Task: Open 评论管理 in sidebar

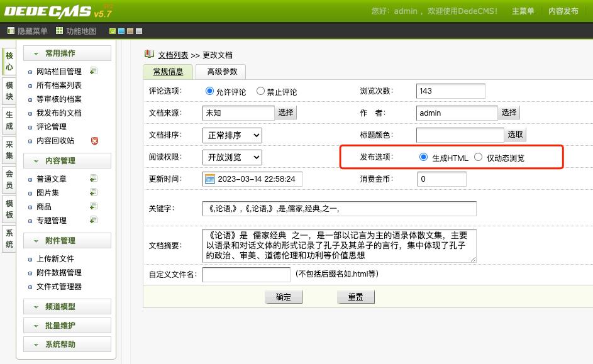Action: tap(51, 126)
